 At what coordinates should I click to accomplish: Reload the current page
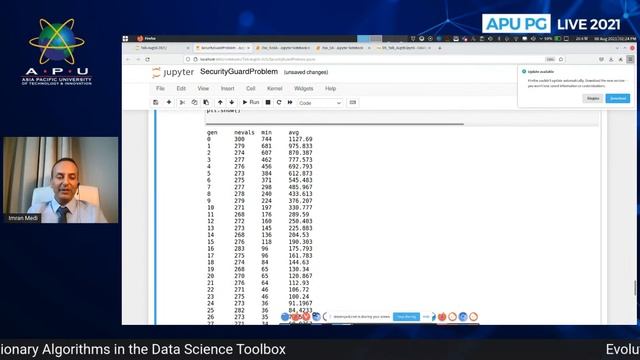click(x=147, y=60)
